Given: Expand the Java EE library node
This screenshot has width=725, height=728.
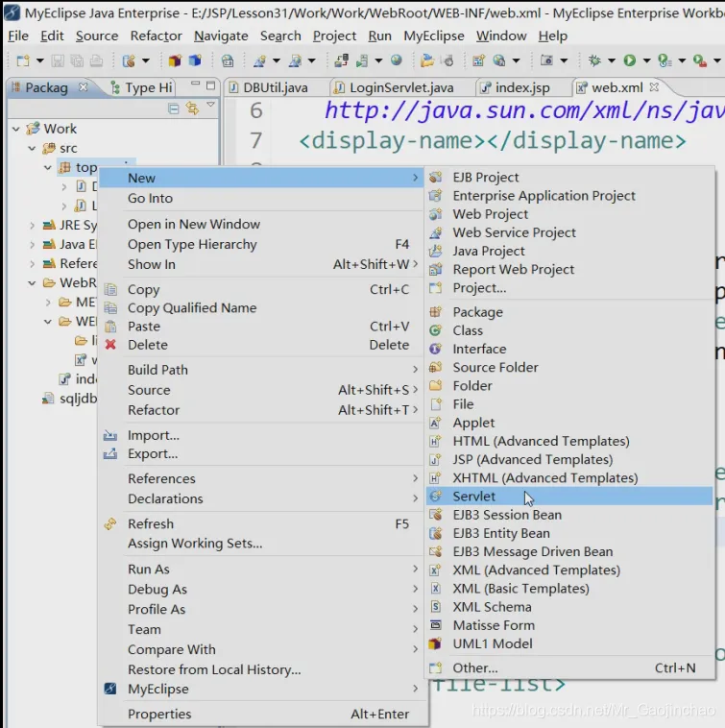Looking at the screenshot, I should pyautogui.click(x=32, y=244).
